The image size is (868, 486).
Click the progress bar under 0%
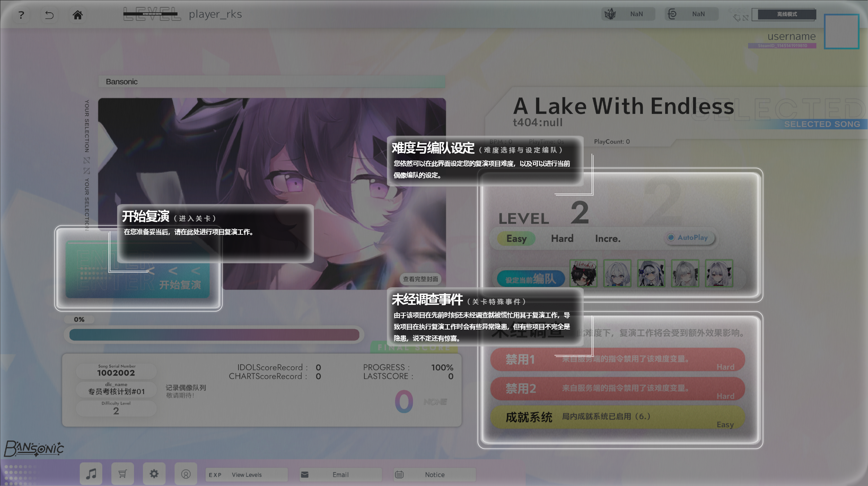pos(214,335)
